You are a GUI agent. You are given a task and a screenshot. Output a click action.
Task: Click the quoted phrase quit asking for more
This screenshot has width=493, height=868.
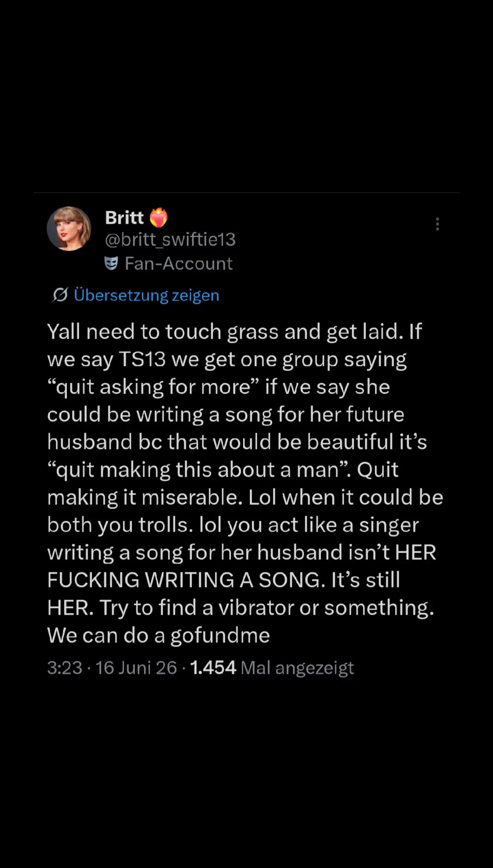point(153,387)
